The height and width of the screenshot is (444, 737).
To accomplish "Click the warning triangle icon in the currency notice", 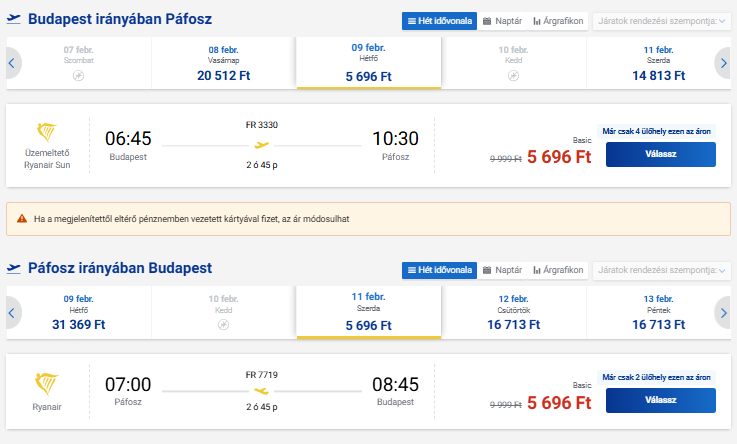I will click(21, 218).
